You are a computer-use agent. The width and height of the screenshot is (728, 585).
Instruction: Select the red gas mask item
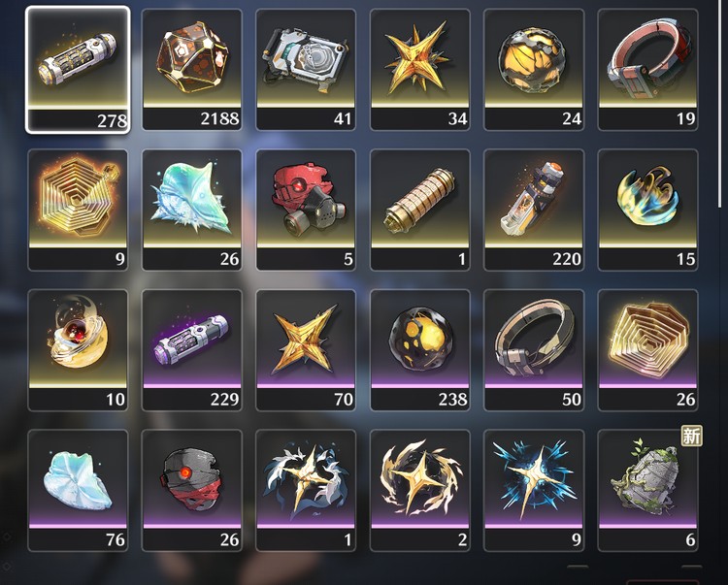coord(306,210)
